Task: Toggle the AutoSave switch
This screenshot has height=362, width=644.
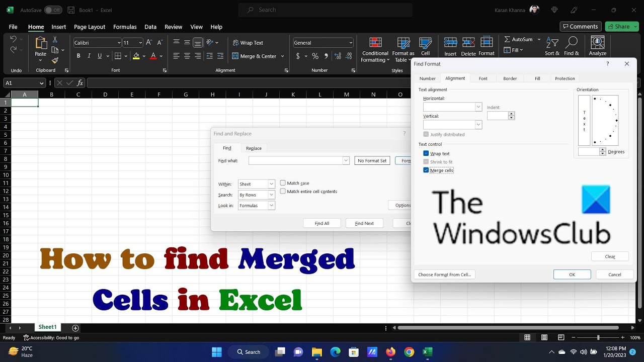Action: click(x=53, y=10)
